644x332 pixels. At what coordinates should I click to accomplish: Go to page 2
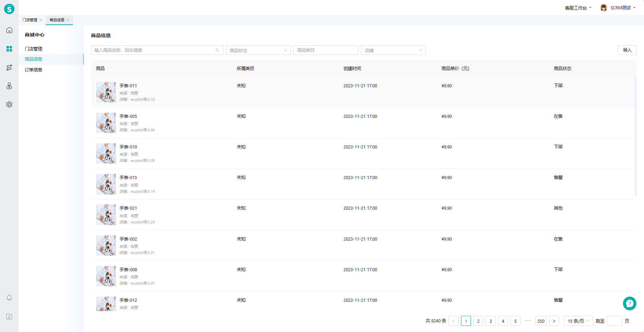pyautogui.click(x=478, y=321)
